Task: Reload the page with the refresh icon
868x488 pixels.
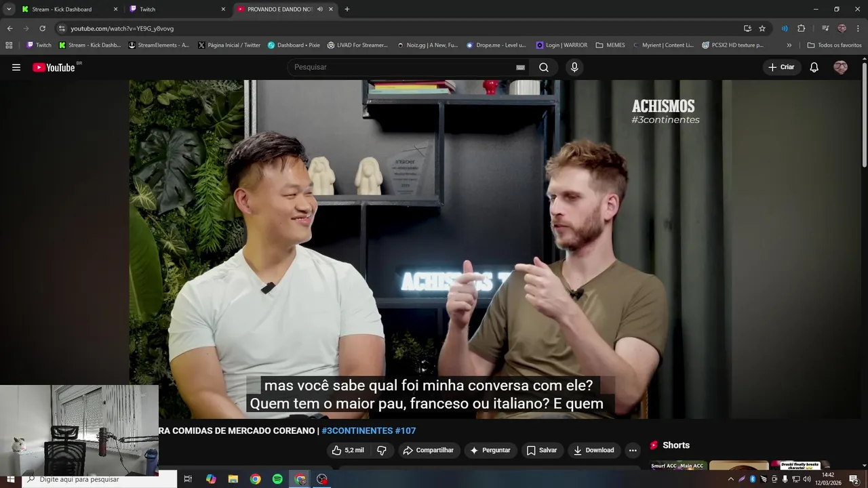Action: pos(42,28)
